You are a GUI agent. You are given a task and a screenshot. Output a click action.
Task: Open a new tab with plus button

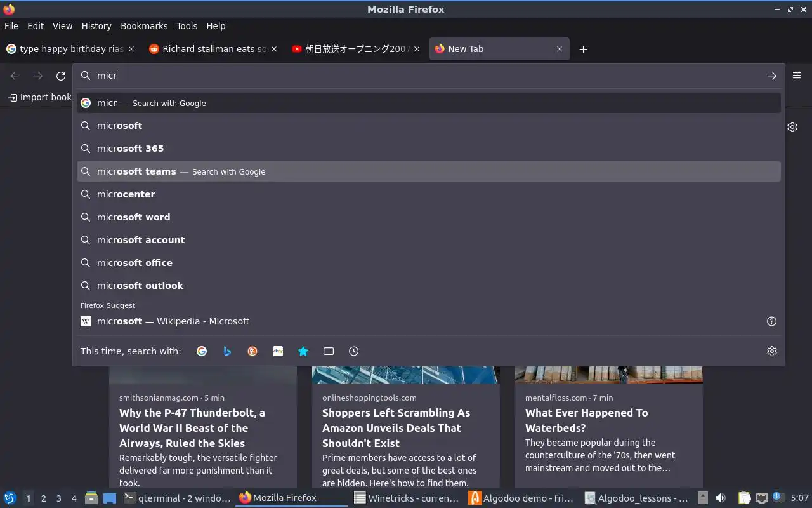click(x=583, y=49)
